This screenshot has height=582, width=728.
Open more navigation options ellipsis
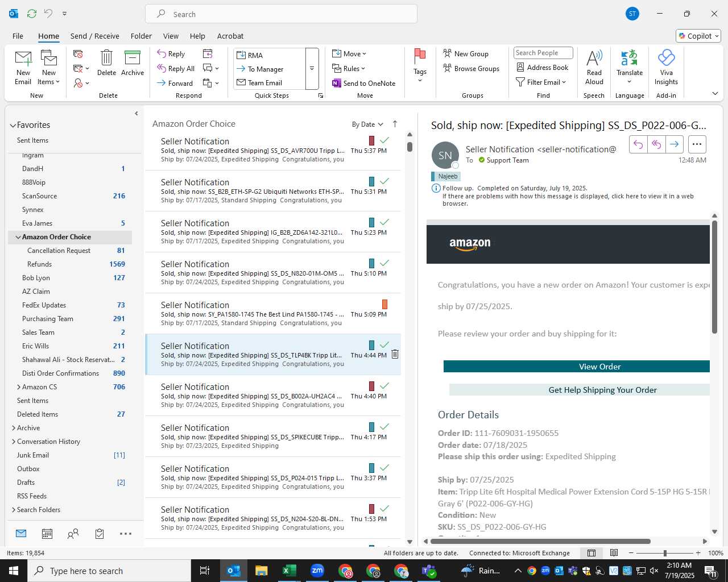(126, 534)
